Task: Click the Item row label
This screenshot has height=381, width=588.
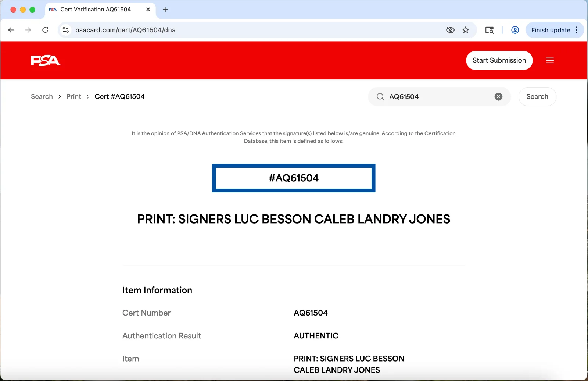Action: [131, 359]
